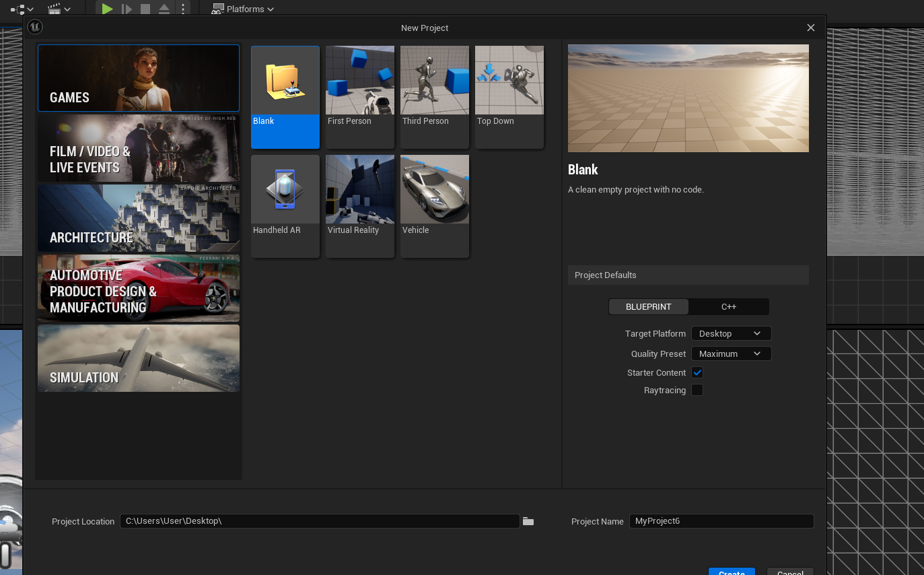Choose Automotive Product Design & Manufacturing category
924x575 pixels.
click(139, 288)
